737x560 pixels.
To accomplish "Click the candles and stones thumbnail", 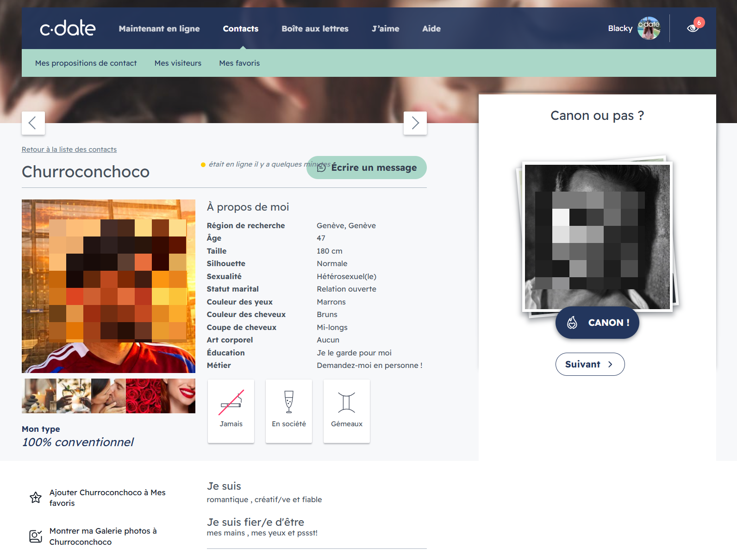I will tap(39, 396).
